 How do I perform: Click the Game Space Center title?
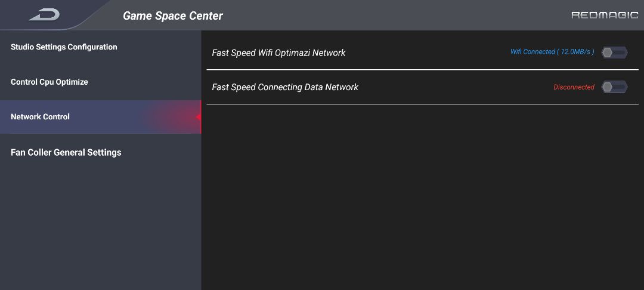click(x=172, y=16)
